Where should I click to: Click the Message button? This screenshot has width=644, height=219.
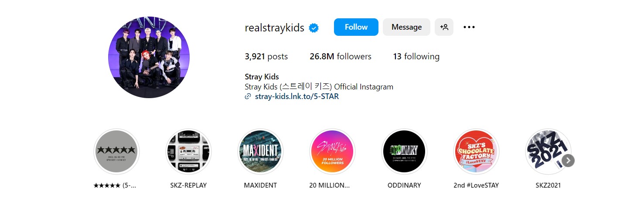[x=406, y=27]
